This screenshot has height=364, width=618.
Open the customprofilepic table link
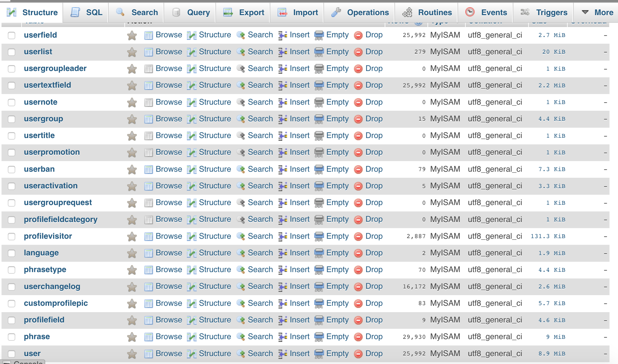[x=56, y=303]
